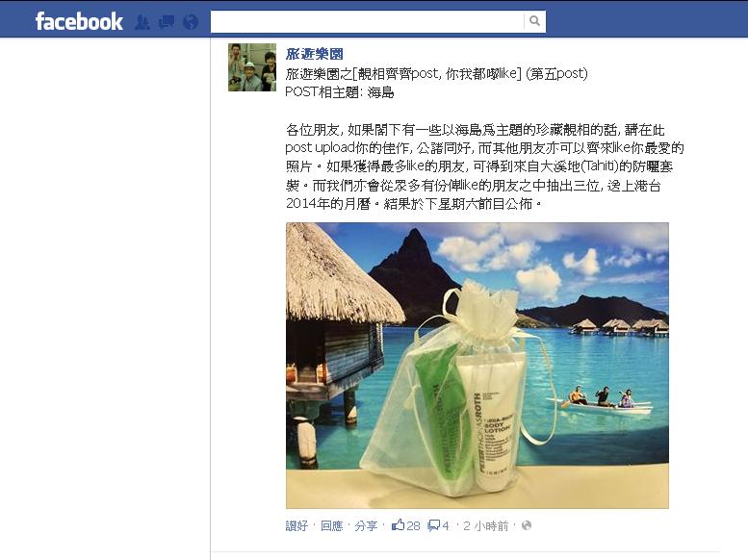
Task: Open the 旅遊樂園 profile picture
Action: (x=252, y=67)
